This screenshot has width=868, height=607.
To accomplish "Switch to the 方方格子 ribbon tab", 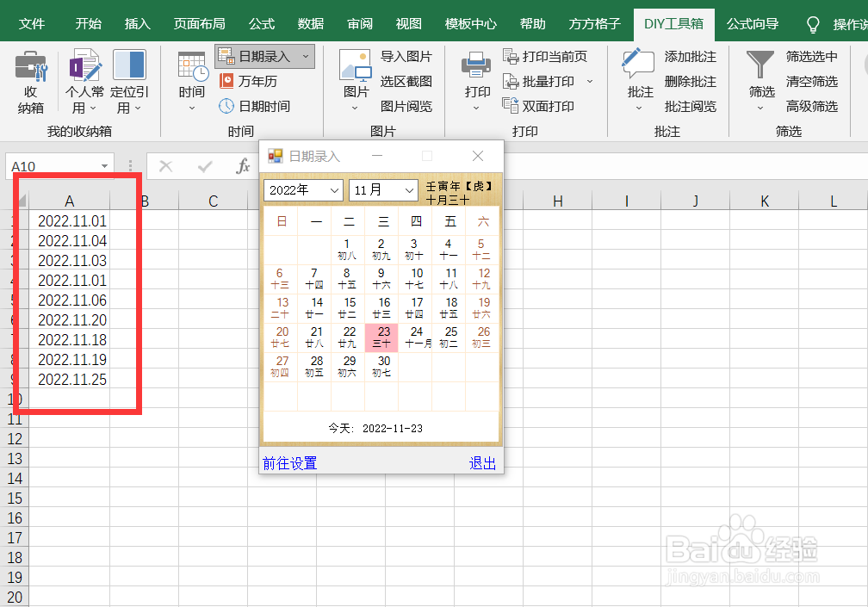I will click(594, 24).
